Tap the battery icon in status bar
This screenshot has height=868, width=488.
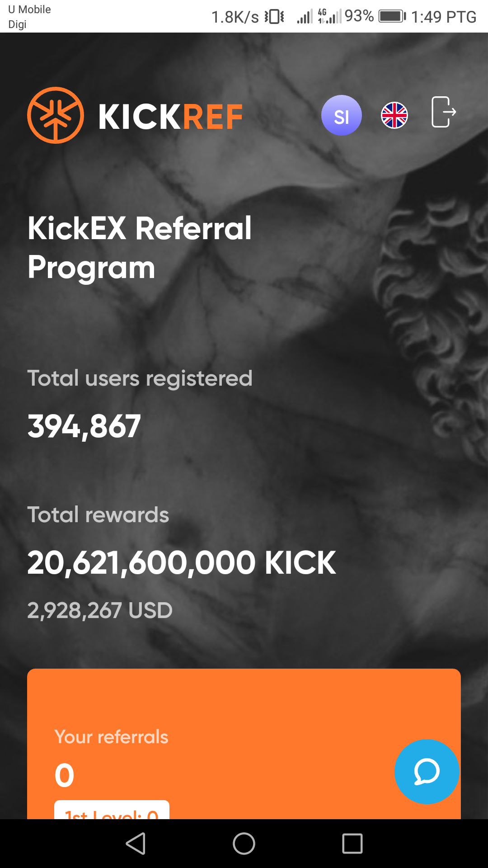click(x=392, y=17)
